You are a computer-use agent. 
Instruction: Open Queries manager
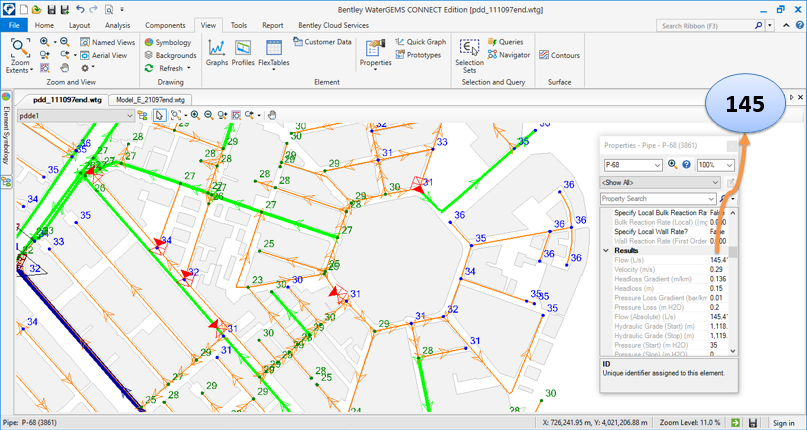click(x=505, y=42)
